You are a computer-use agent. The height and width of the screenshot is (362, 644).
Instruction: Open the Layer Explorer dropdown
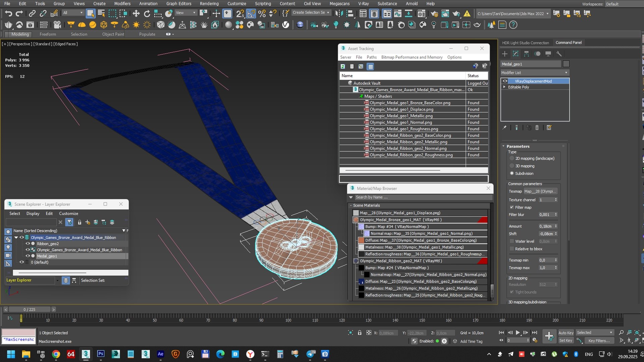(57, 280)
